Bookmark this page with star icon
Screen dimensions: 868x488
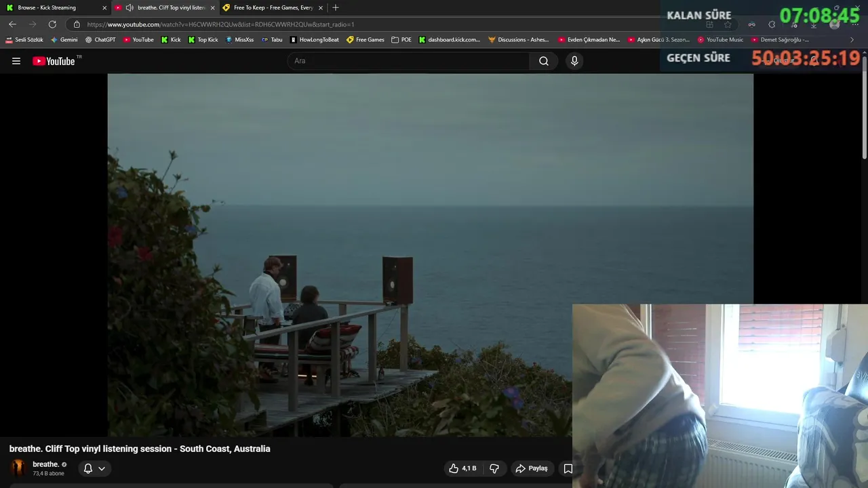coord(728,24)
